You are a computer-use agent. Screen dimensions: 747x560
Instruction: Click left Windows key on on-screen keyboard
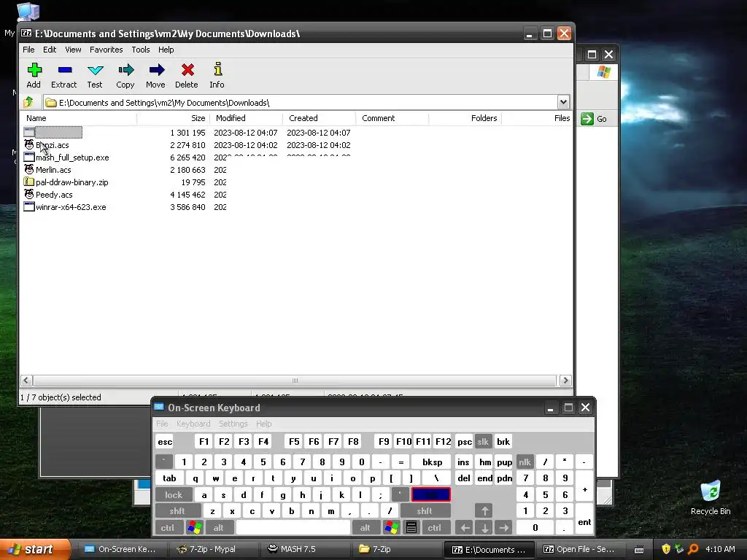tap(195, 528)
